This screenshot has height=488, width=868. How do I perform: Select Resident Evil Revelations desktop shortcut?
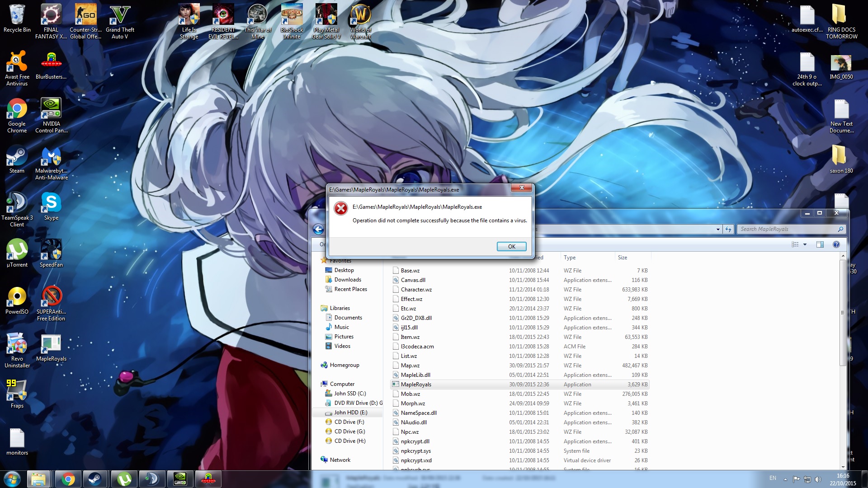pos(223,21)
